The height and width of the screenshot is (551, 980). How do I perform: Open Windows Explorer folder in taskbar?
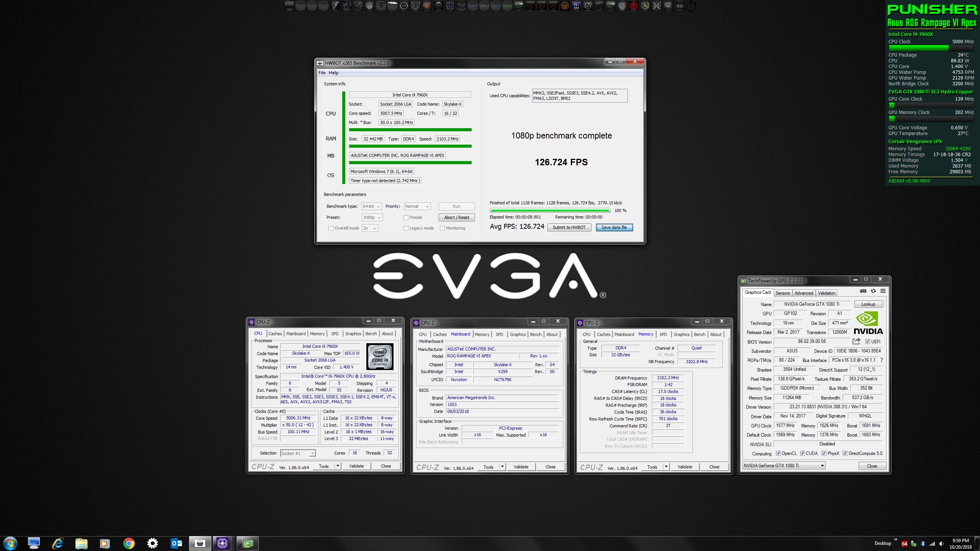coord(81,543)
